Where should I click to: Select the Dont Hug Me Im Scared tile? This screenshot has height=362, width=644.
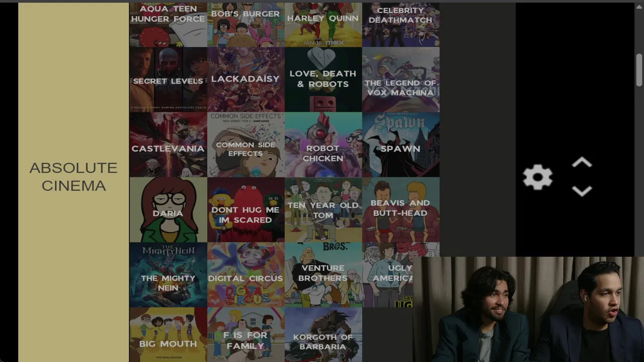(246, 210)
